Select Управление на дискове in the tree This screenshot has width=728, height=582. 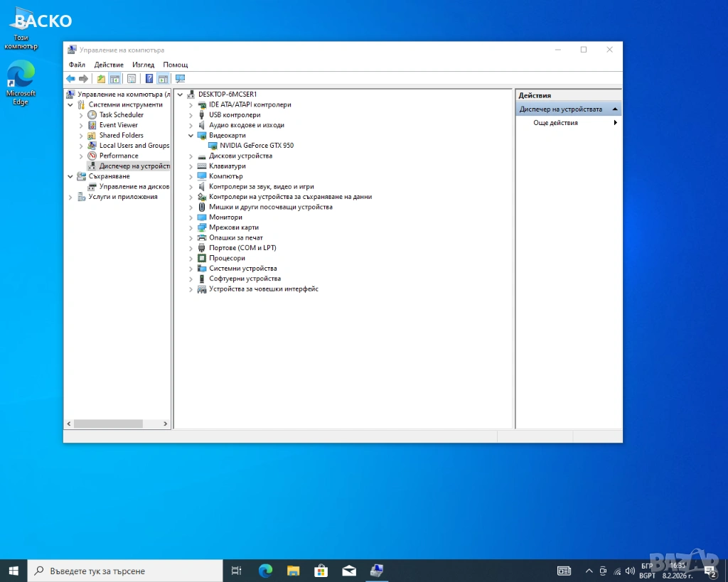pyautogui.click(x=134, y=187)
